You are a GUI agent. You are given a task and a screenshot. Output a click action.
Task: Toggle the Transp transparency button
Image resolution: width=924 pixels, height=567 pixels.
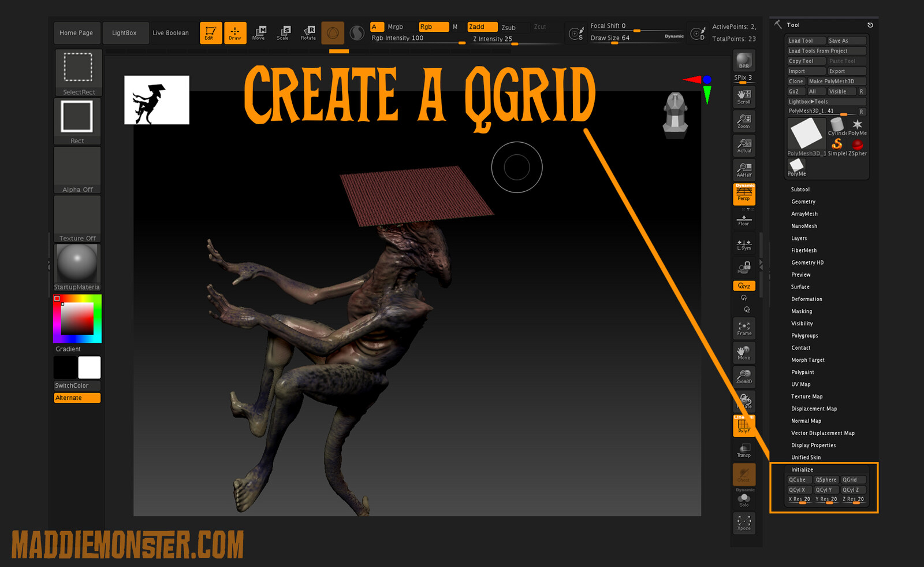point(744,450)
